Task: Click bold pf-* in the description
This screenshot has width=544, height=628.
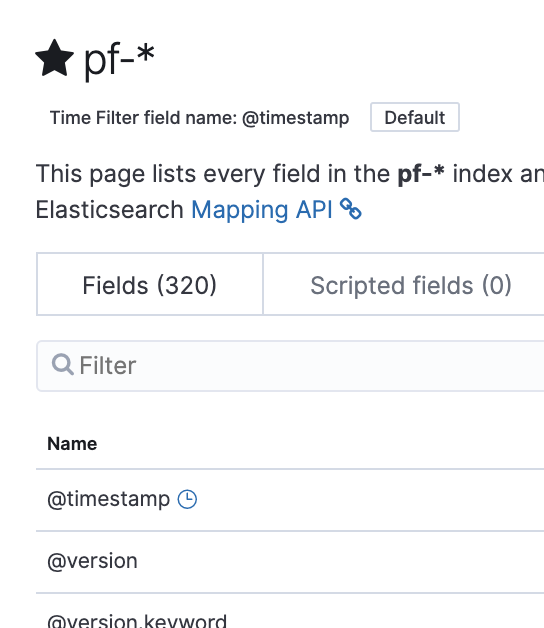Action: click(421, 173)
